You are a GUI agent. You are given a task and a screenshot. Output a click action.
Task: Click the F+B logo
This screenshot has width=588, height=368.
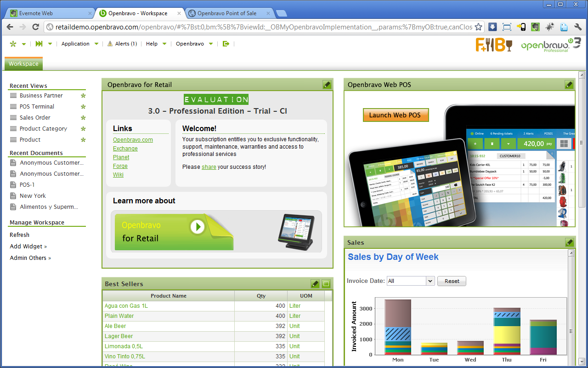494,45
